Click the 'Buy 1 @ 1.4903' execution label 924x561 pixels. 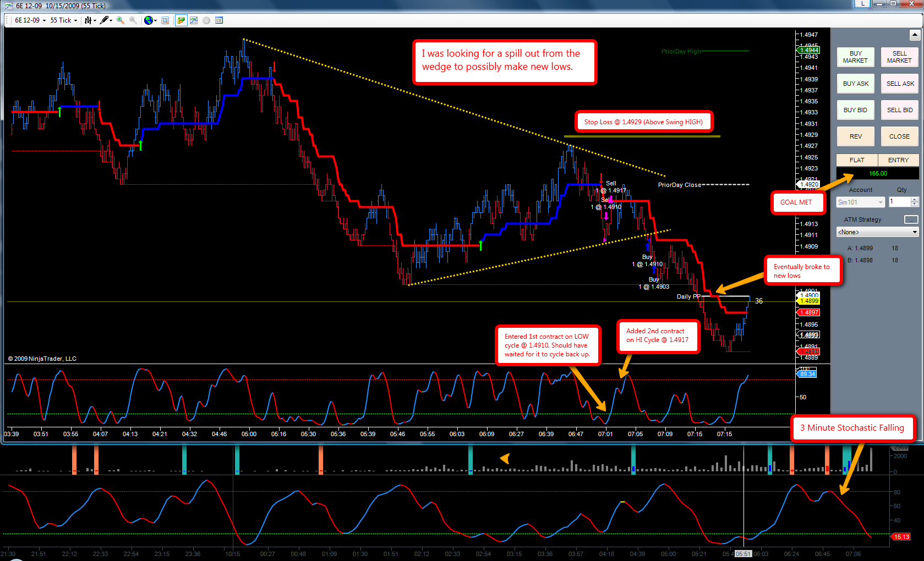[x=654, y=283]
